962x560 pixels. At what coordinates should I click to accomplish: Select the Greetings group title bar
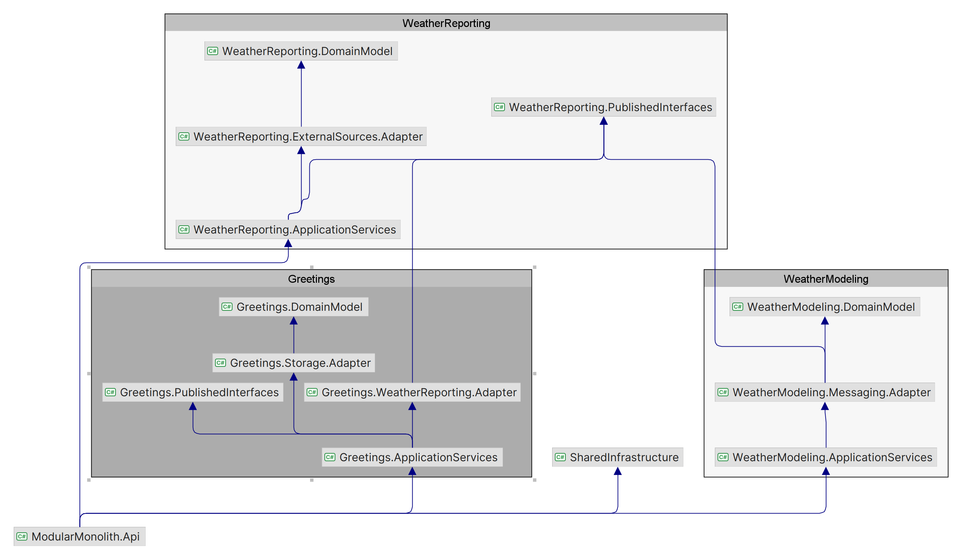pos(311,279)
